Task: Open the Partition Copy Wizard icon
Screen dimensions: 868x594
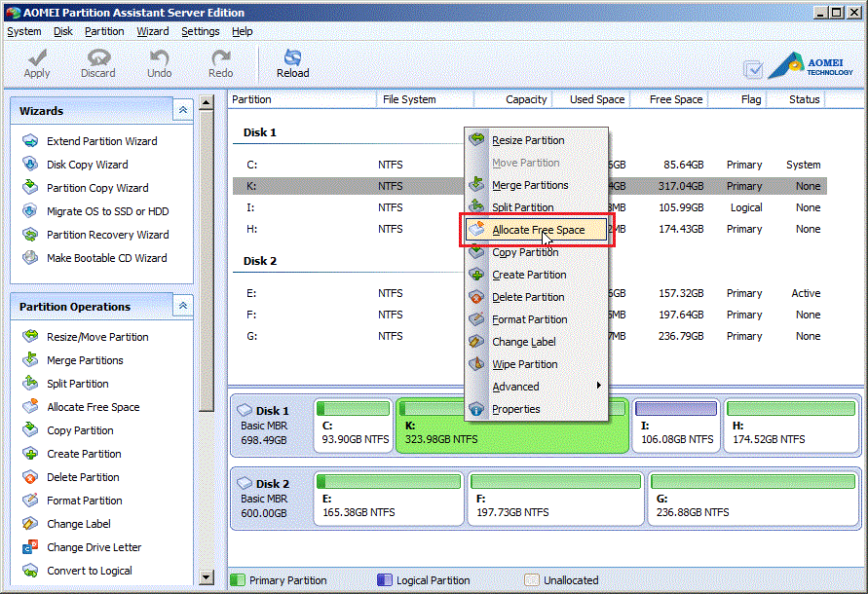Action: 30,188
